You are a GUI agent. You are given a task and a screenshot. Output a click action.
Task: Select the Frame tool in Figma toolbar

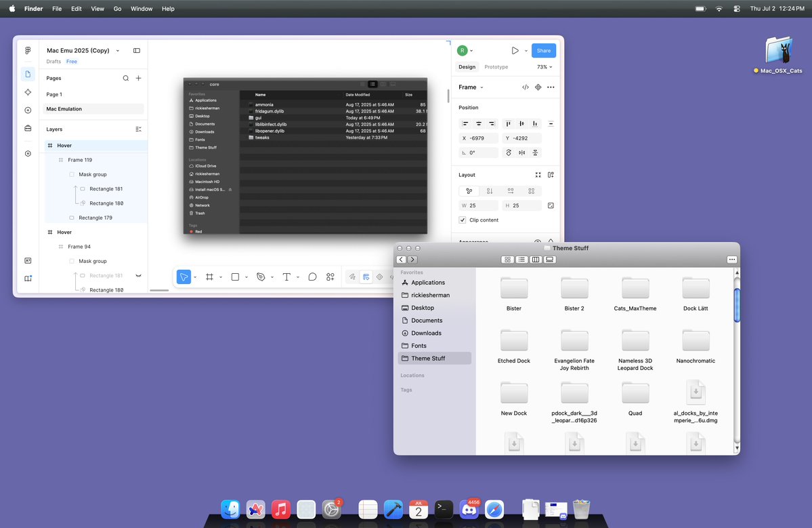coord(209,277)
